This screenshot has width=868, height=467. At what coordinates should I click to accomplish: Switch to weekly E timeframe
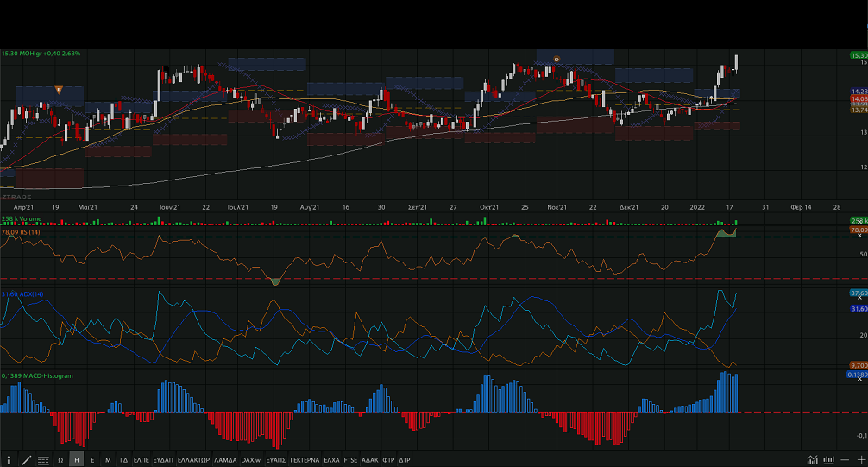point(92,460)
